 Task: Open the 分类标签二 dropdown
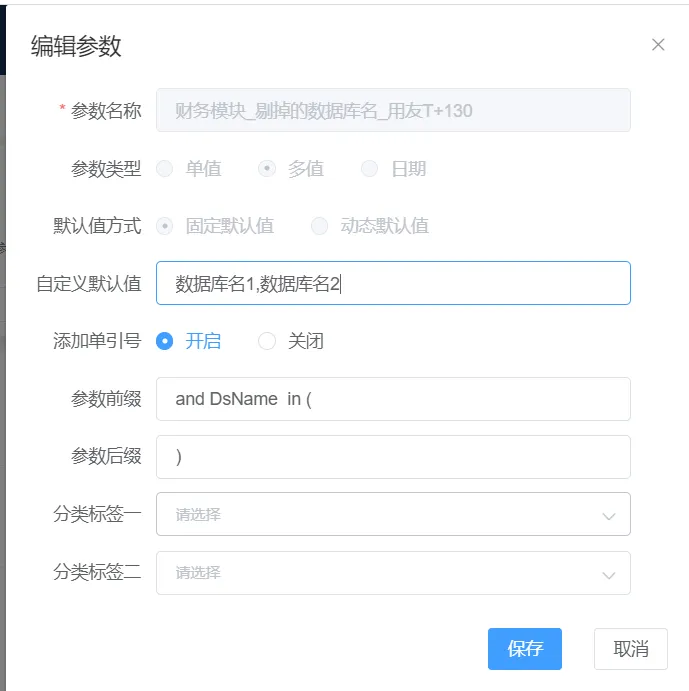(393, 573)
